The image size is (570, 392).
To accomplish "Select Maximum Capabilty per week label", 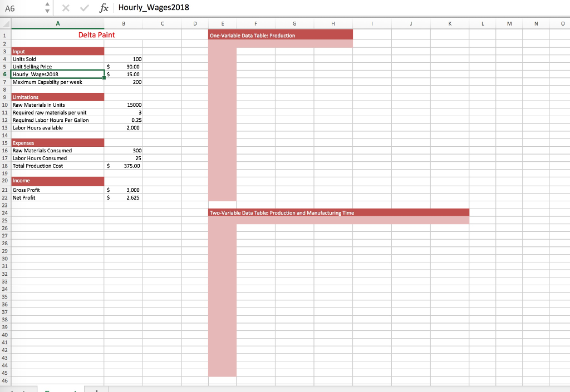I will click(58, 82).
